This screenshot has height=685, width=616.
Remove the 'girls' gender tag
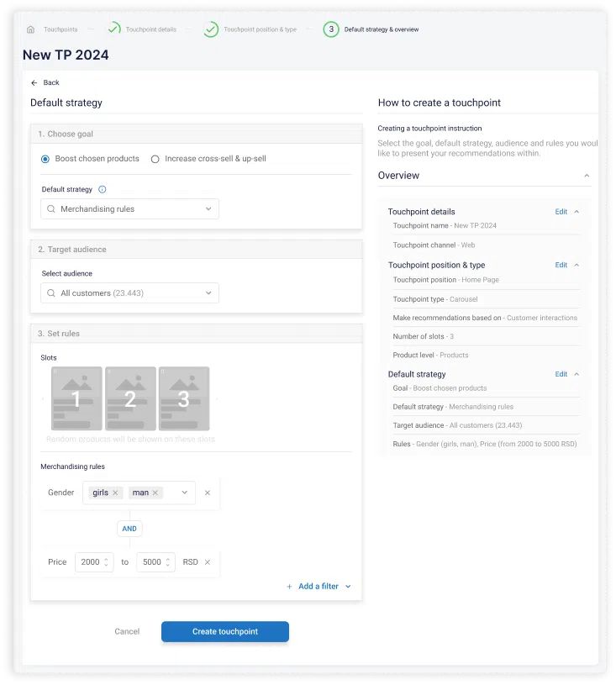point(115,493)
